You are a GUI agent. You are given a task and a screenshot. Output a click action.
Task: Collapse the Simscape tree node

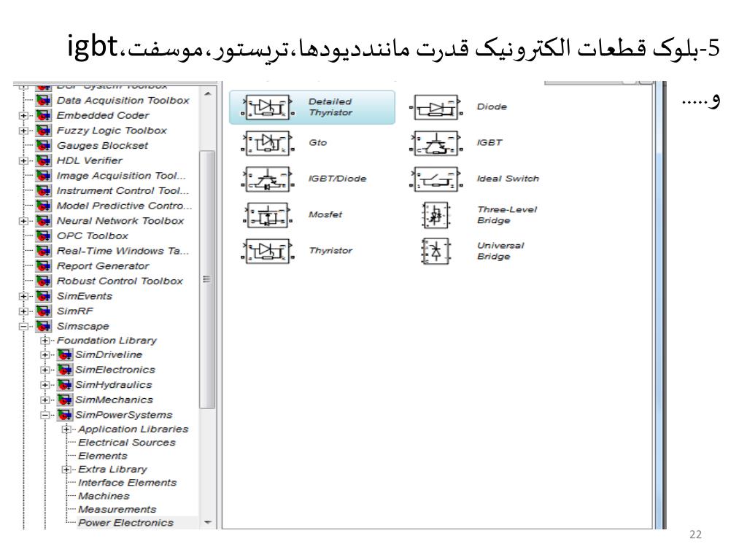(23, 327)
